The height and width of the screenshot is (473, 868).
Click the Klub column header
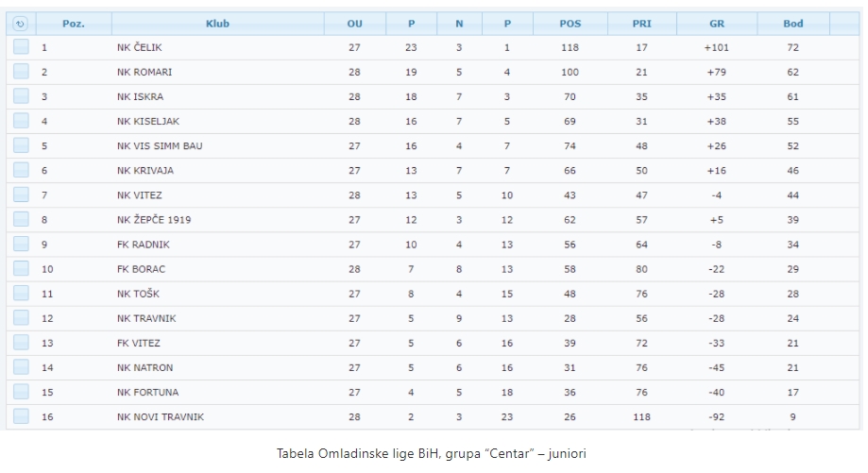tap(217, 24)
